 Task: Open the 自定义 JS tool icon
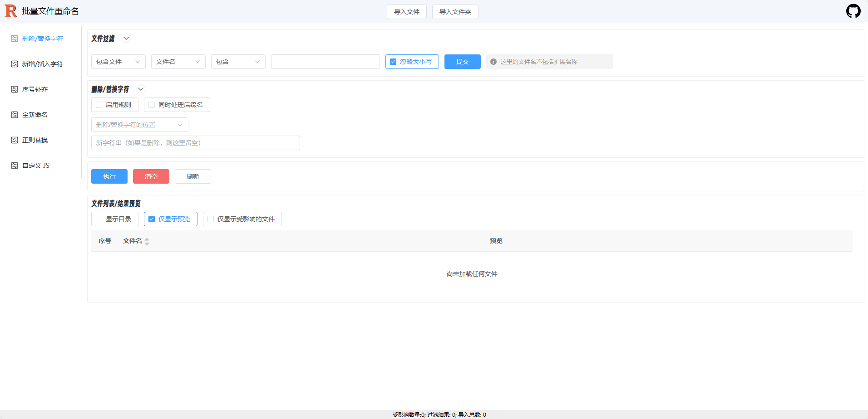(14, 165)
